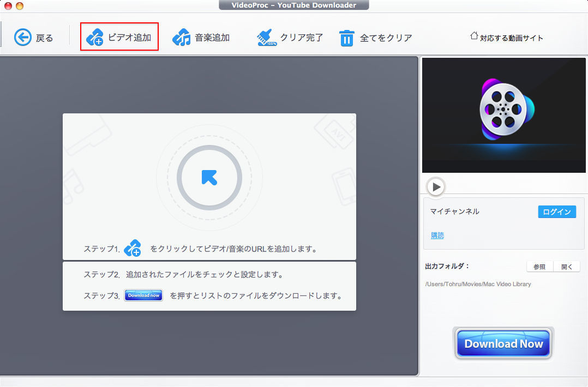Click the house icon beside 対応する動画サイト
This screenshot has height=387, width=588.
pos(474,35)
